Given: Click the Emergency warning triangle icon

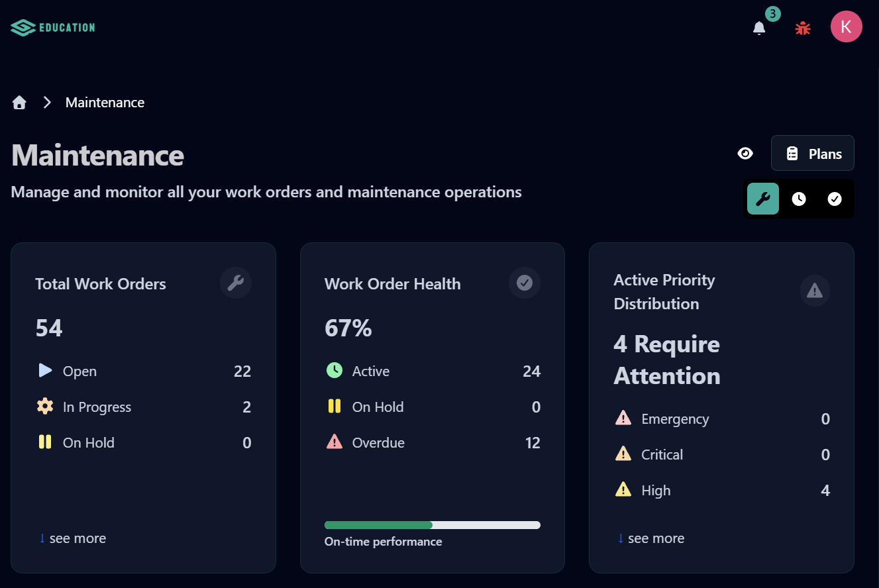Looking at the screenshot, I should pyautogui.click(x=623, y=418).
